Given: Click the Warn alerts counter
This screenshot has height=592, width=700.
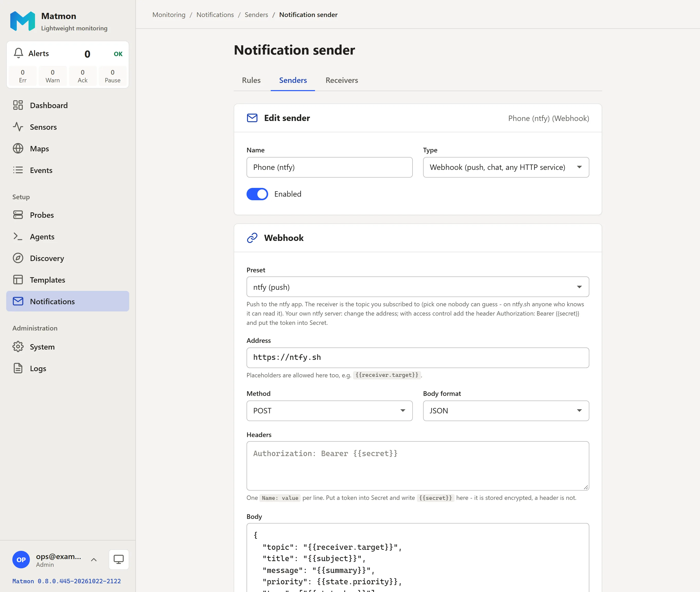Looking at the screenshot, I should tap(53, 76).
